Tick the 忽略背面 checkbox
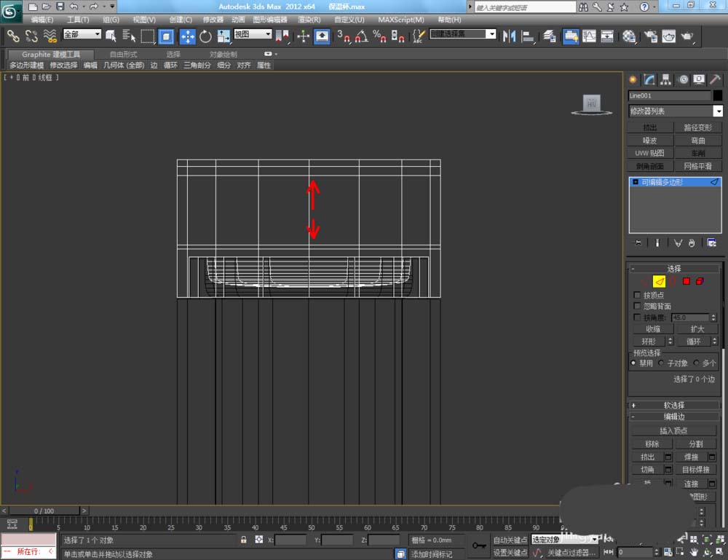Screen dimensions: 728x560 click(638, 307)
